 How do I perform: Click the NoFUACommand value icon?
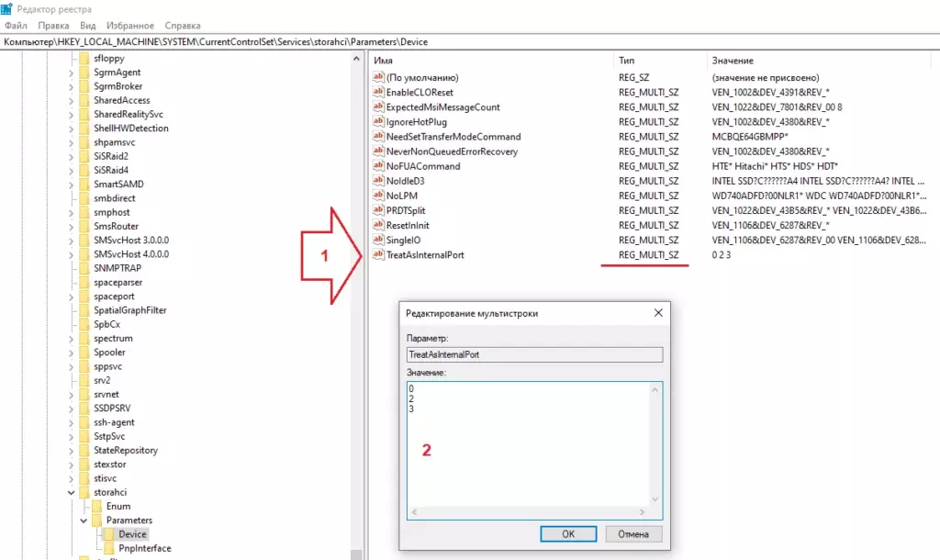pos(377,166)
